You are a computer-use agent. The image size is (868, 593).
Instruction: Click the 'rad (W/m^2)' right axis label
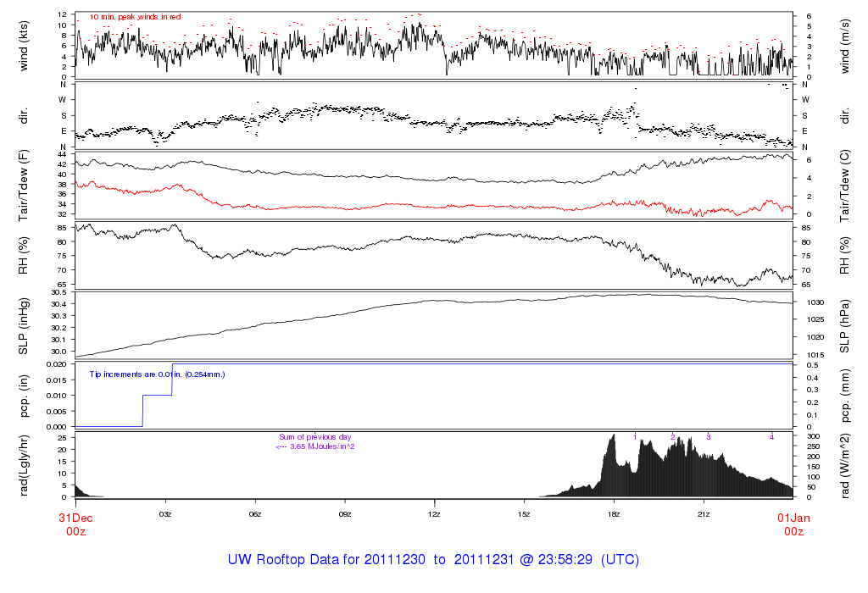(844, 464)
